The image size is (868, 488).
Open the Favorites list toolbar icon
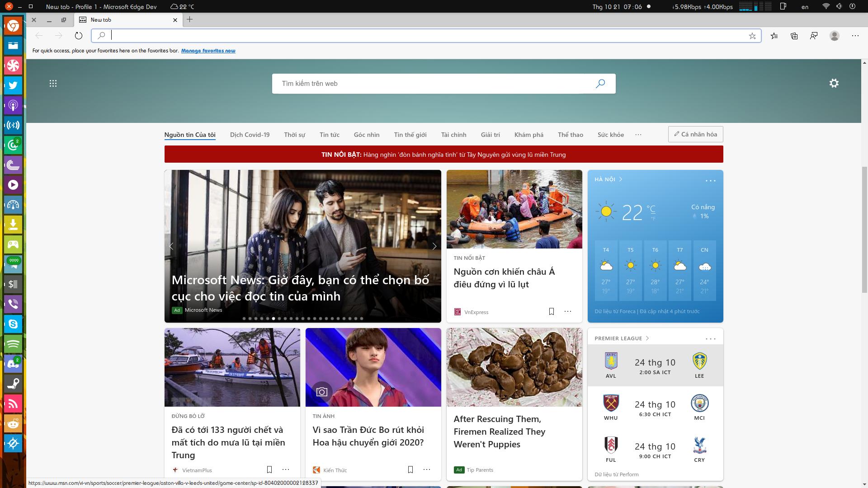(x=774, y=36)
